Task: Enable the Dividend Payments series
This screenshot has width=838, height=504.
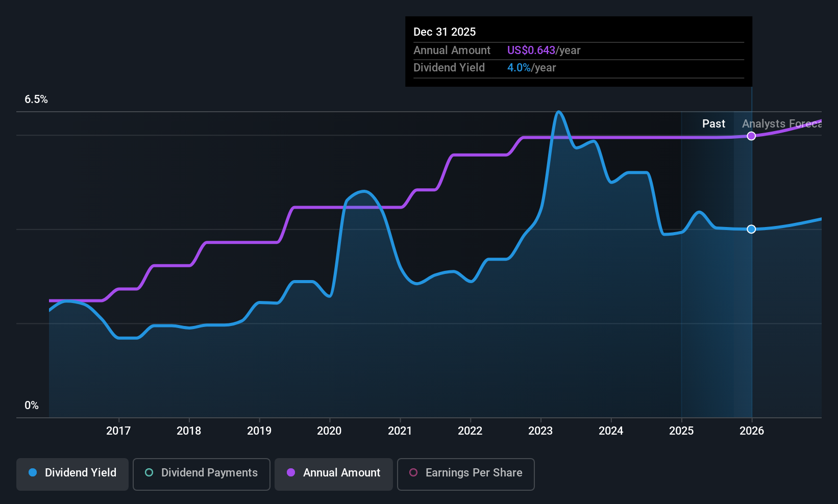Action: click(x=202, y=474)
